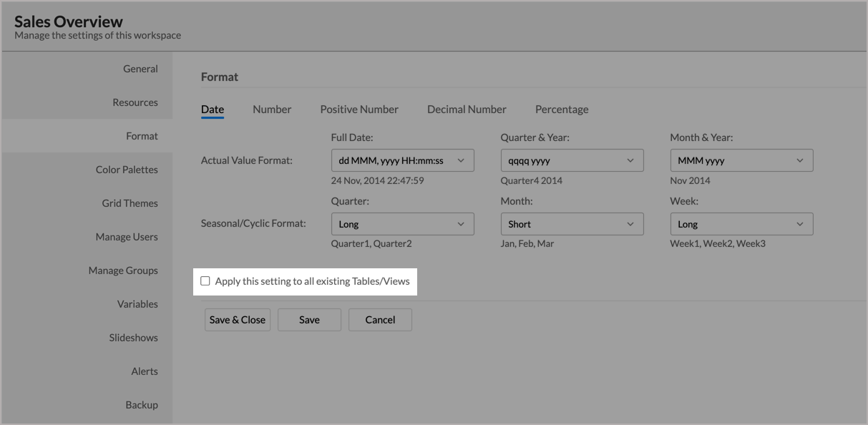Enable Apply this setting to all existing Tables/Views
The image size is (868, 425).
pos(205,281)
